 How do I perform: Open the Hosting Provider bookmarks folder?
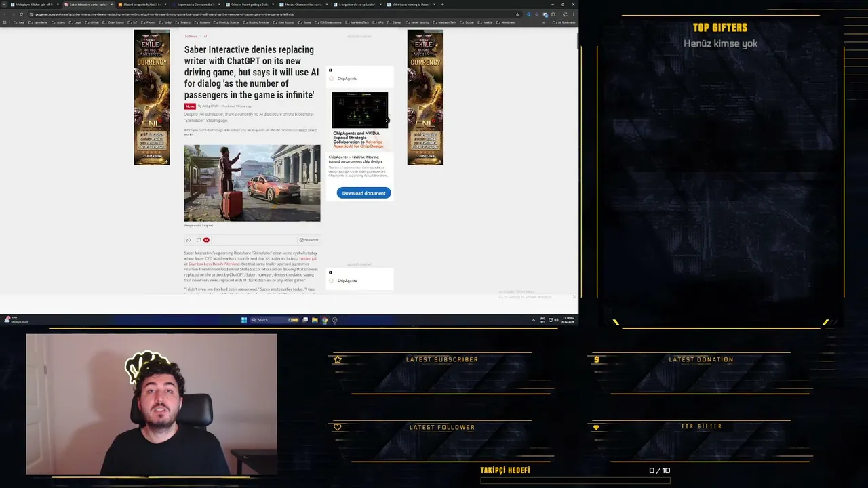pos(258,22)
